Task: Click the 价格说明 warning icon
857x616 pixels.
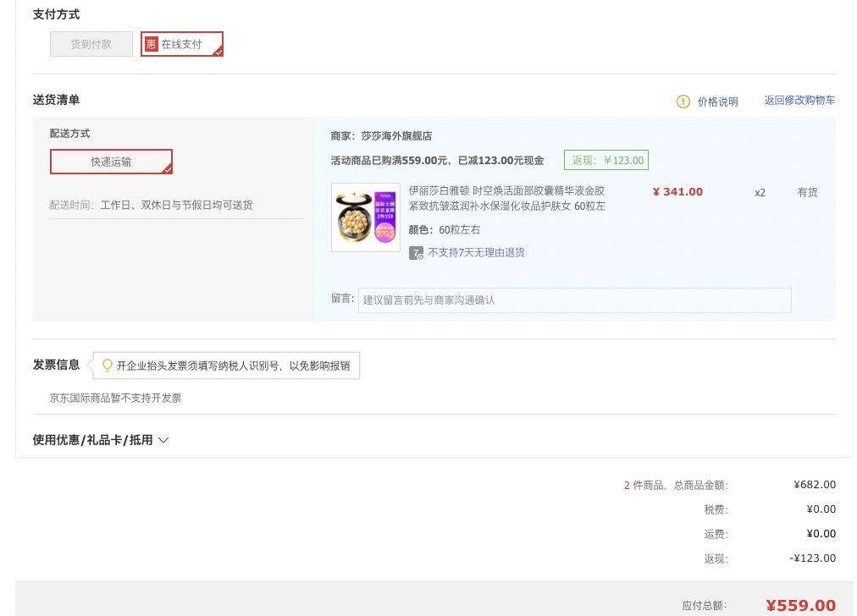Action: (683, 102)
